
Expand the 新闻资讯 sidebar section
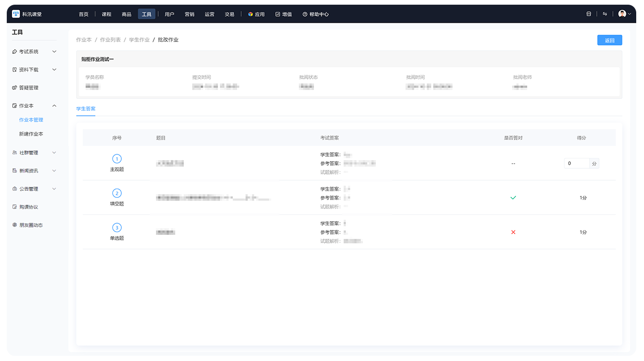click(x=54, y=170)
